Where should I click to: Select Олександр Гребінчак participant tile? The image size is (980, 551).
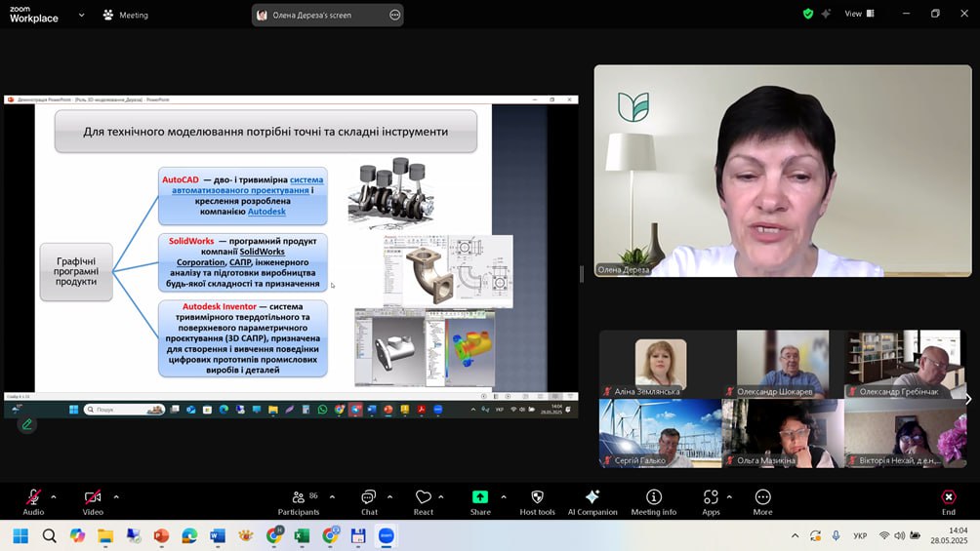905,364
